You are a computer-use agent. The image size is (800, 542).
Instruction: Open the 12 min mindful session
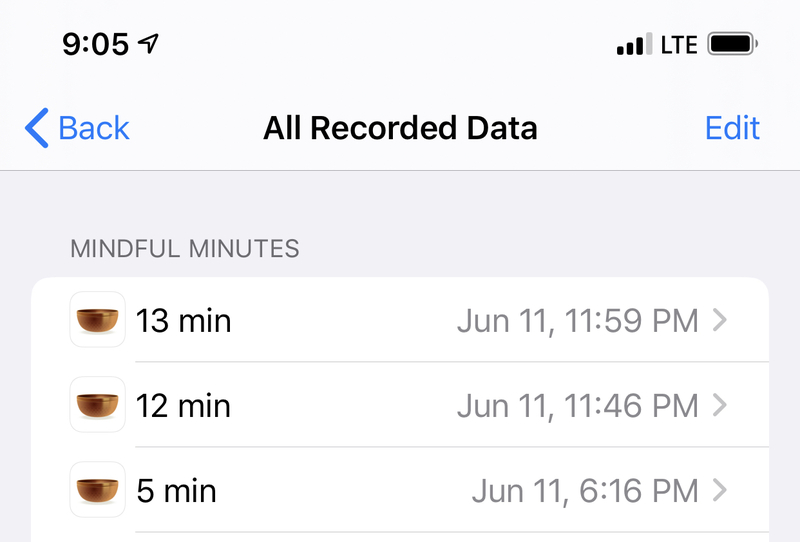[x=400, y=405]
